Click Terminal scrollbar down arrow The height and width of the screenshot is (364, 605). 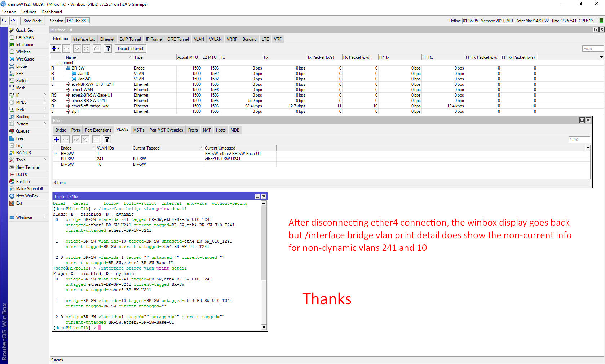click(264, 327)
